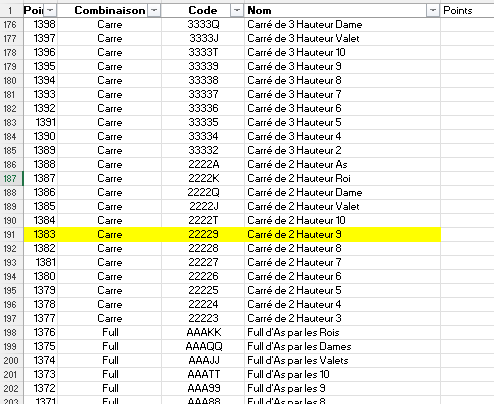Click cell Carré de 2 Hauteur 7
The image size is (494, 404).
coord(342,263)
